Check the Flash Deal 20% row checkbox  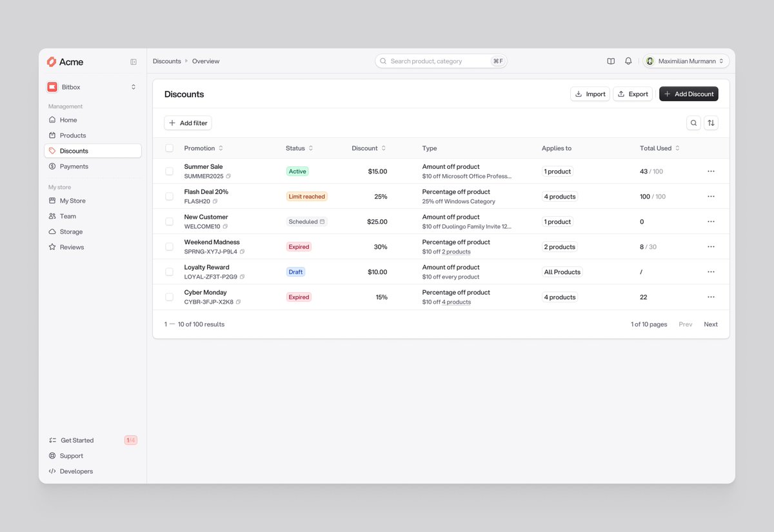click(x=170, y=197)
